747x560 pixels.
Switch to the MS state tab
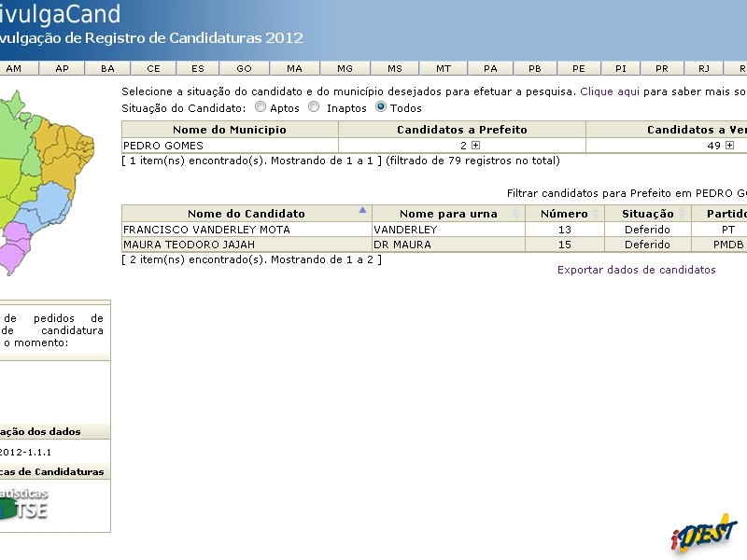pos(394,68)
